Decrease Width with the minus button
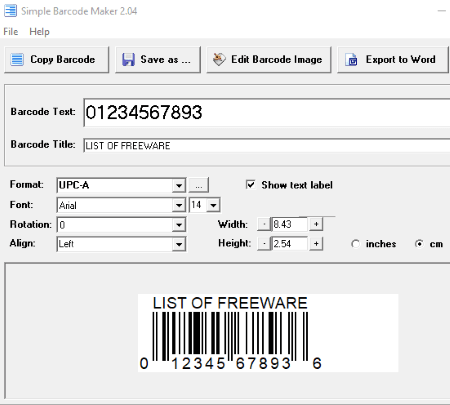The height and width of the screenshot is (405, 450). coord(264,224)
